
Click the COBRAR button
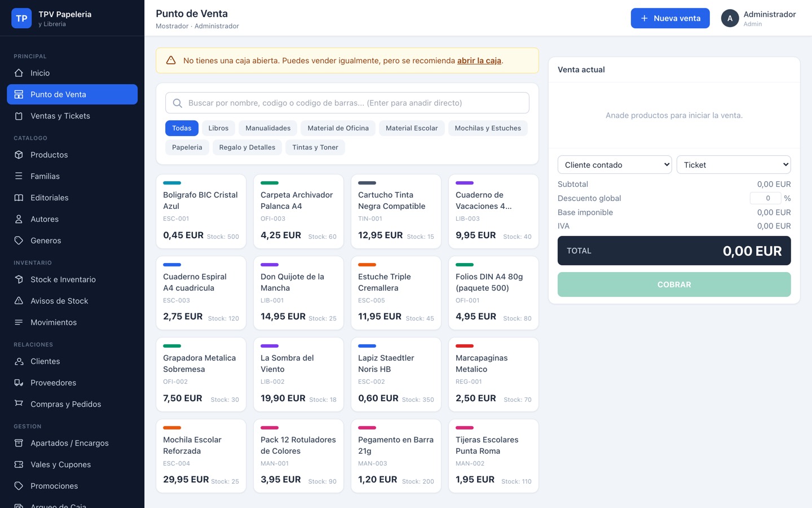pos(674,284)
